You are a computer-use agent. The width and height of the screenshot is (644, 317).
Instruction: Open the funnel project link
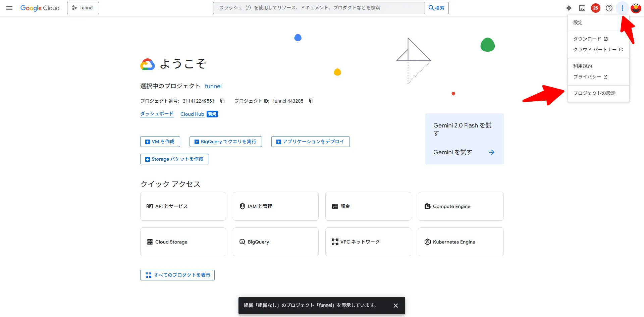pyautogui.click(x=213, y=86)
